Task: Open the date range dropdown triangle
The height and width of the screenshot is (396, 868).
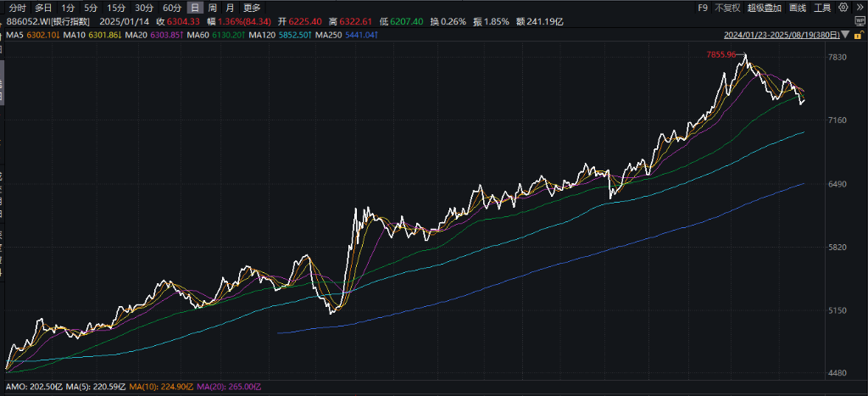Action: [845, 34]
